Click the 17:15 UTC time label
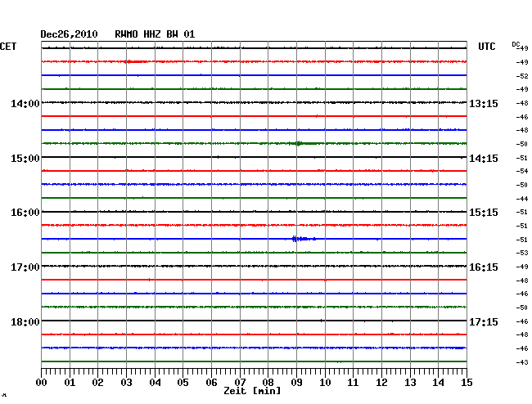 pos(484,321)
